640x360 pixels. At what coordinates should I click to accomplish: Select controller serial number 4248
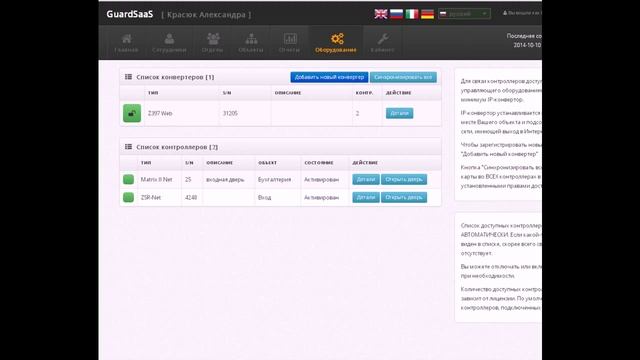(191, 198)
